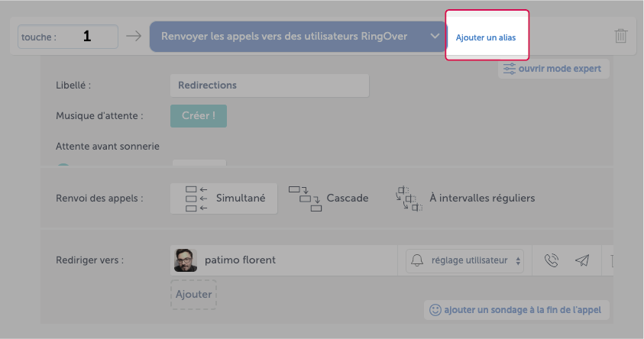This screenshot has height=339, width=644.
Task: Click the bell icon in ringing settings
Action: pyautogui.click(x=417, y=260)
